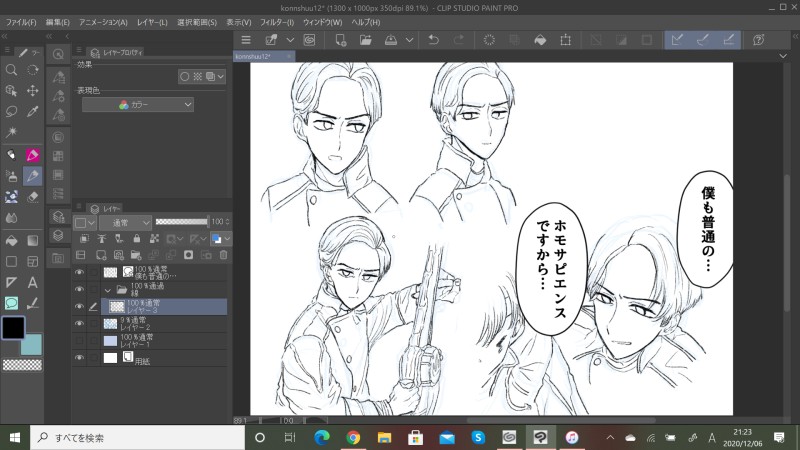Image resolution: width=800 pixels, height=450 pixels.
Task: Expand the canvas tab list chevron
Action: click(x=783, y=56)
